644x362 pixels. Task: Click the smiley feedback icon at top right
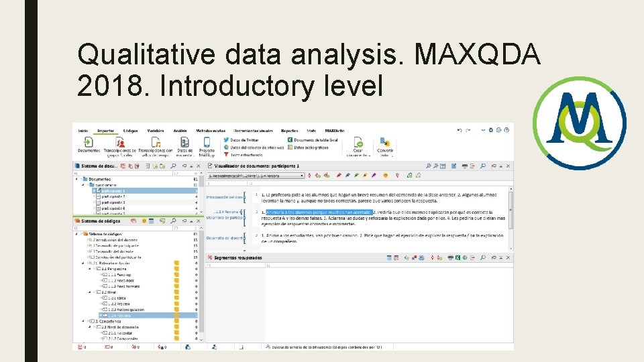tap(498, 130)
